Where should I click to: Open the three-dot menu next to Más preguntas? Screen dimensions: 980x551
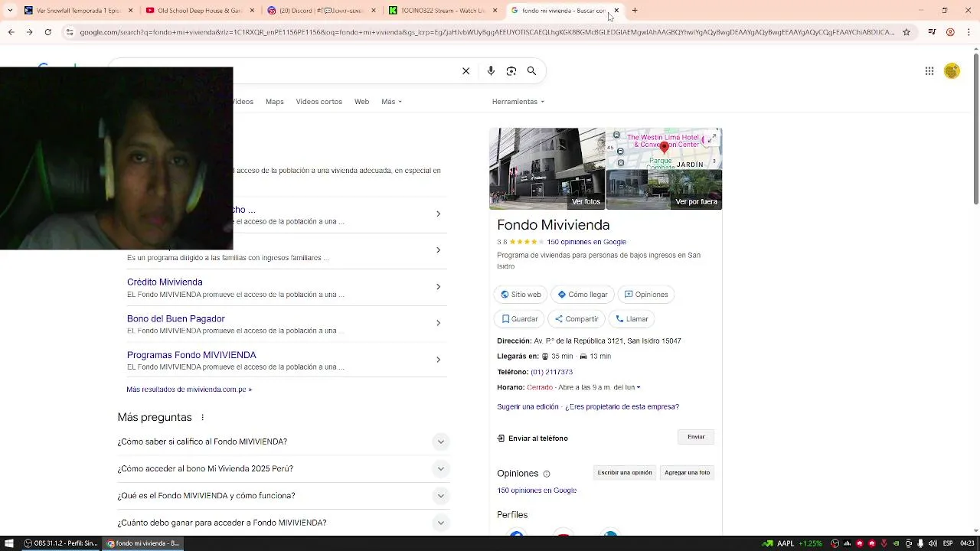coord(203,418)
